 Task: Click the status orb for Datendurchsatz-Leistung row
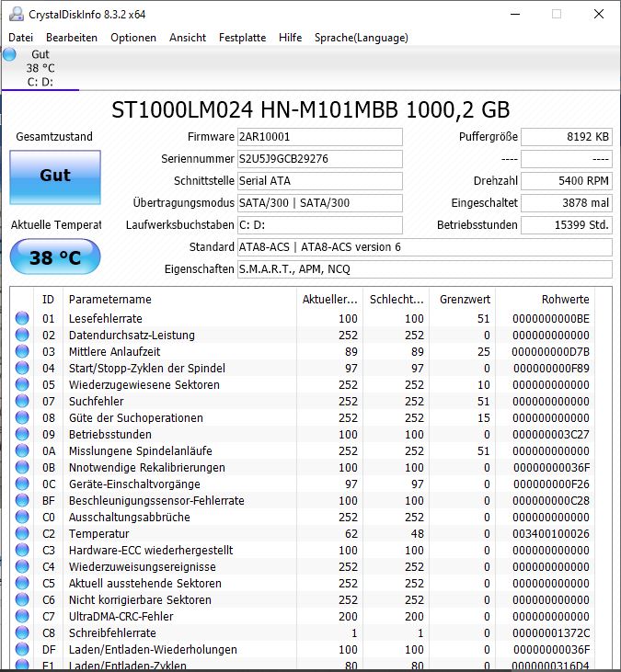pos(22,335)
